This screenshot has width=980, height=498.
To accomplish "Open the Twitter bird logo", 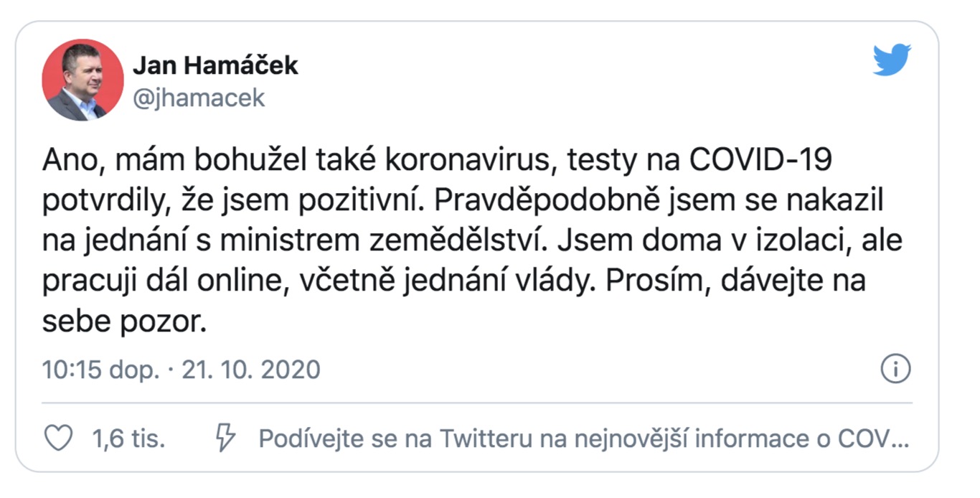I will [892, 60].
